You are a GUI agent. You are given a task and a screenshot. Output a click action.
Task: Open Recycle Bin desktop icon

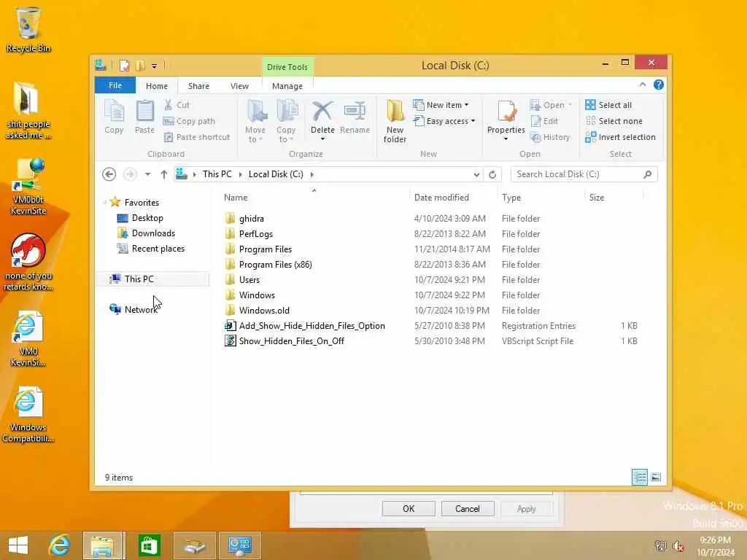28,29
